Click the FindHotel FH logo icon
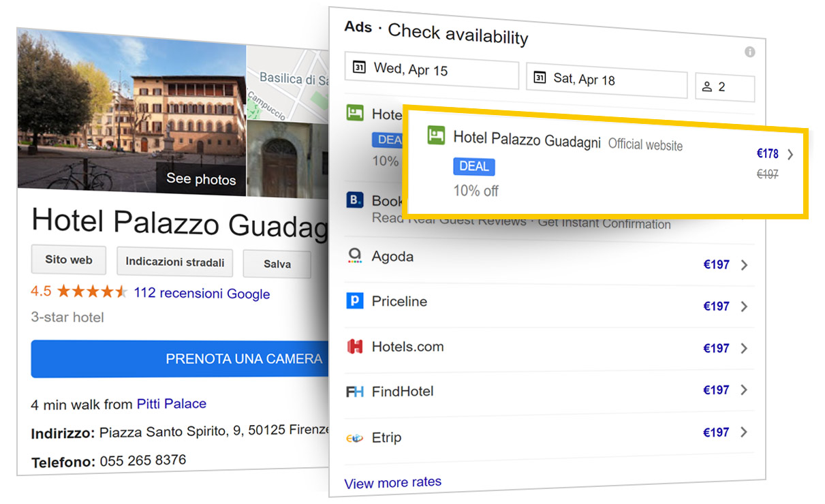825x504 pixels. coord(354,392)
